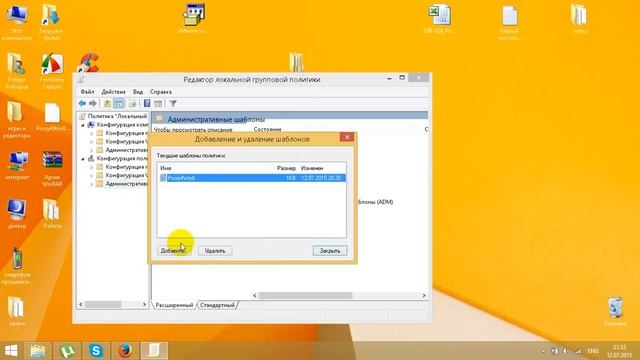The image size is (640, 360).
Task: Open uTorrent from the taskbar
Action: 67,351
